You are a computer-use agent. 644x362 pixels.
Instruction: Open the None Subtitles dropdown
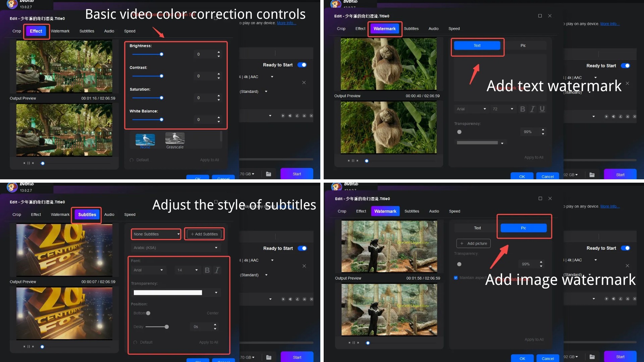(155, 234)
